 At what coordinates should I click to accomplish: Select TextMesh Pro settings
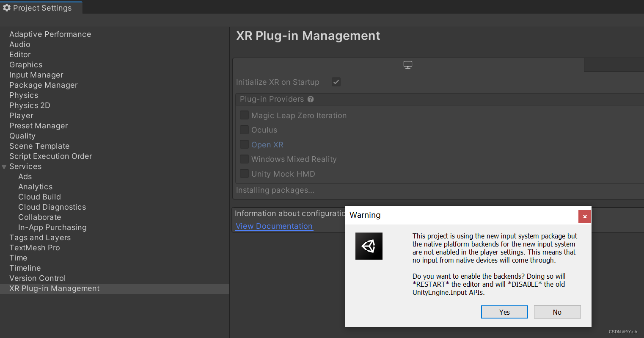pos(35,248)
